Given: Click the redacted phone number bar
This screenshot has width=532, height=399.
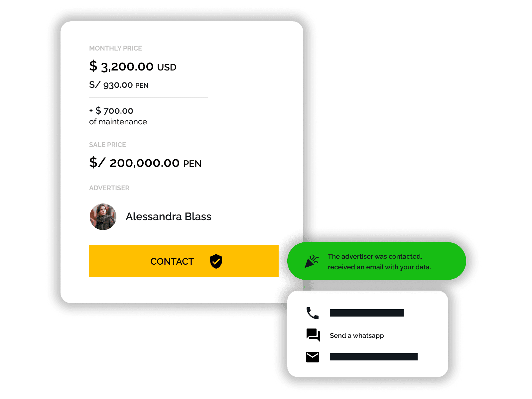Looking at the screenshot, I should [367, 313].
